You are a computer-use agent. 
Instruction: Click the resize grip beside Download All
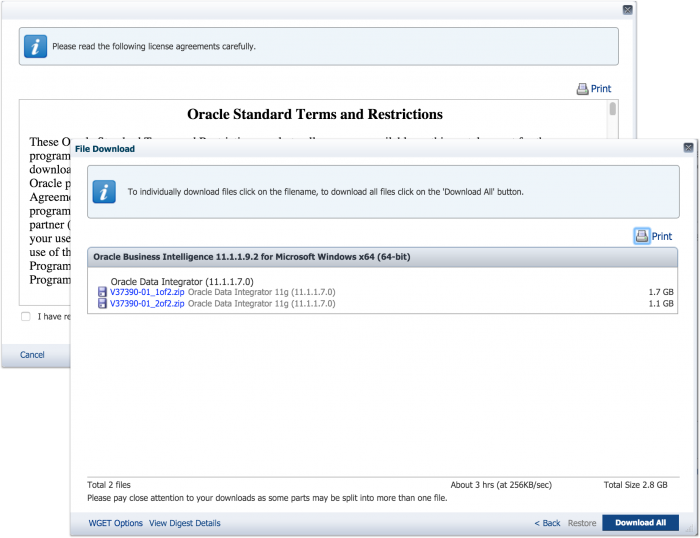point(689,528)
